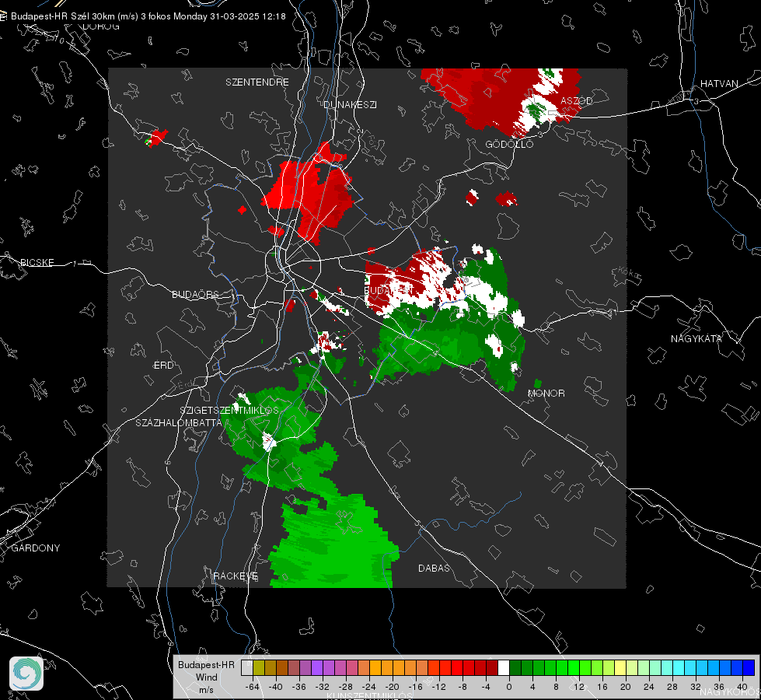Click the pale yellow swatch above 20

pos(620,667)
